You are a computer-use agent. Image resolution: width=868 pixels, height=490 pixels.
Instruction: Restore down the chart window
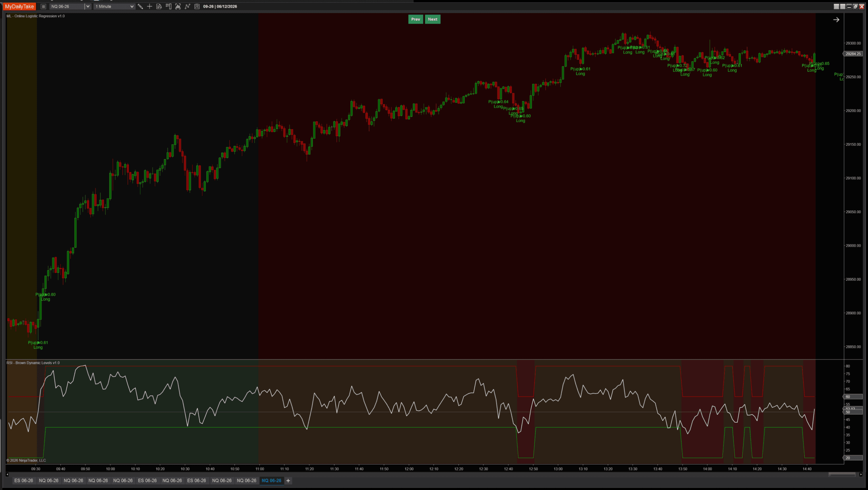point(855,6)
